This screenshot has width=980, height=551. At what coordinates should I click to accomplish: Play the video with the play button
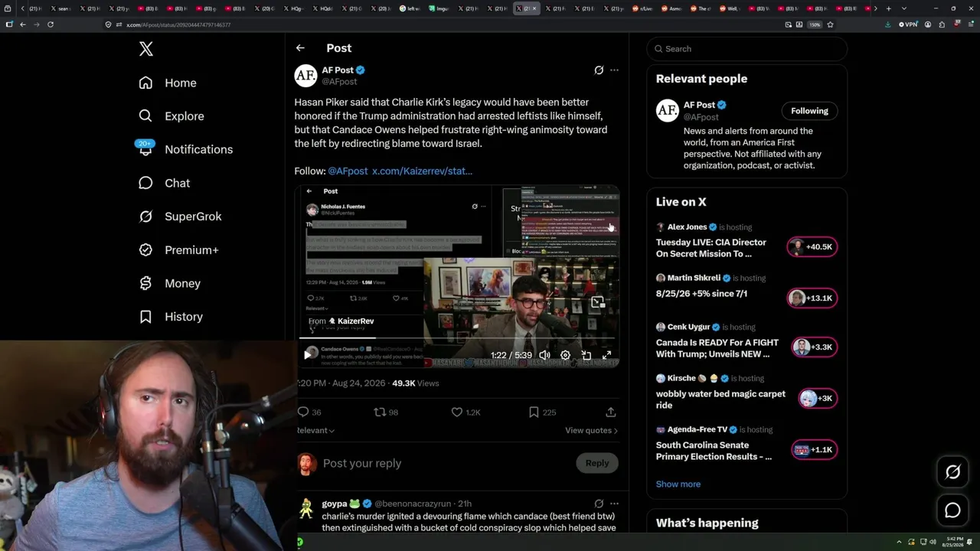[x=308, y=354]
